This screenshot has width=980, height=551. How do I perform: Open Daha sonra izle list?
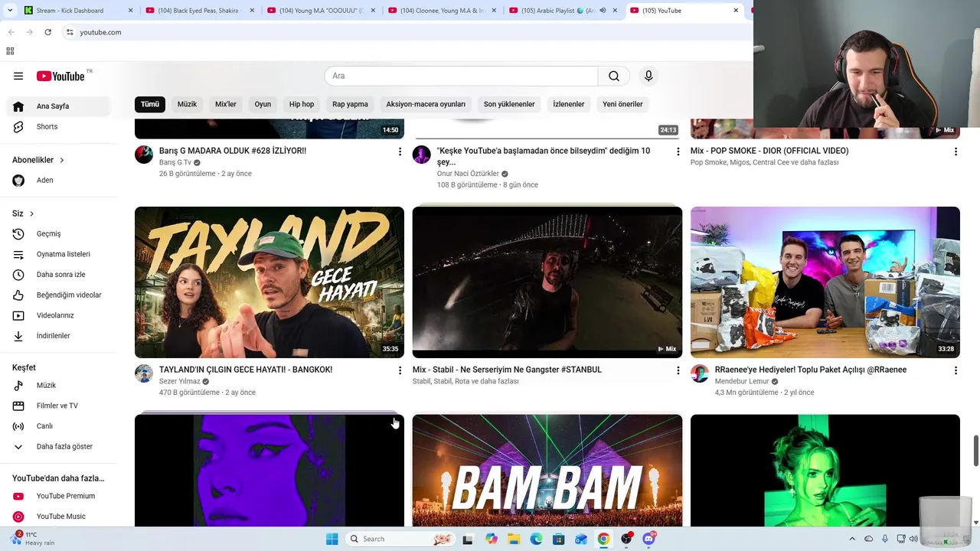pyautogui.click(x=58, y=275)
